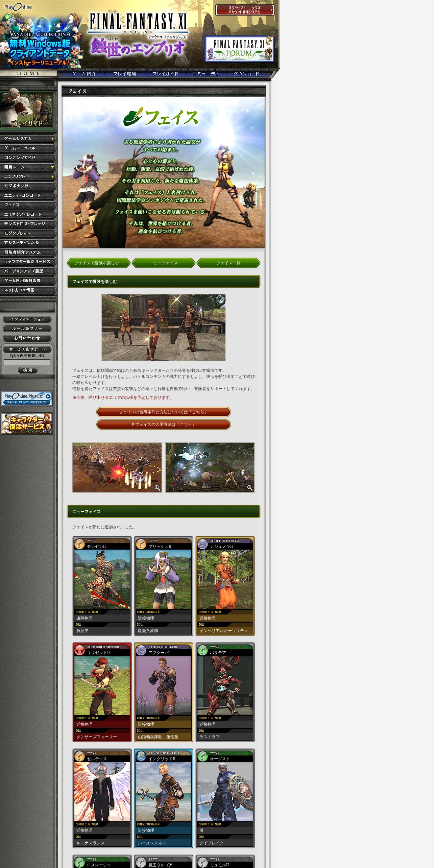This screenshot has height=868, width=434.
Task: Focus the Q&A search input field
Action: point(27,362)
